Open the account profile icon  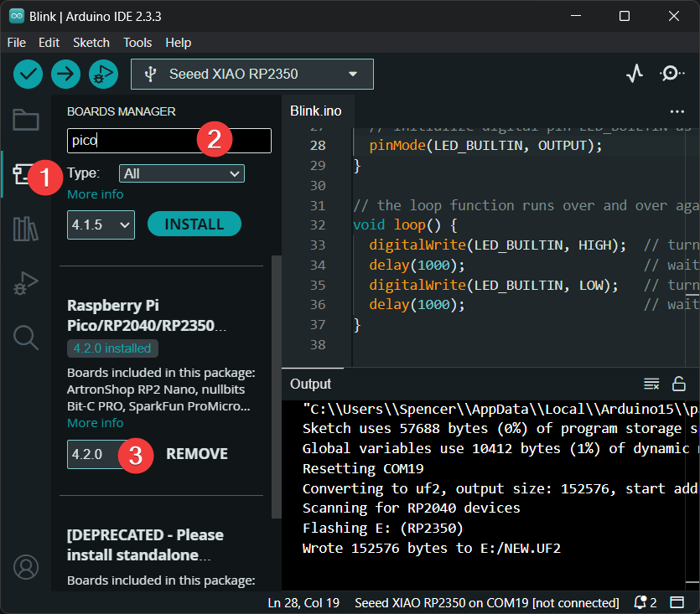[x=26, y=567]
